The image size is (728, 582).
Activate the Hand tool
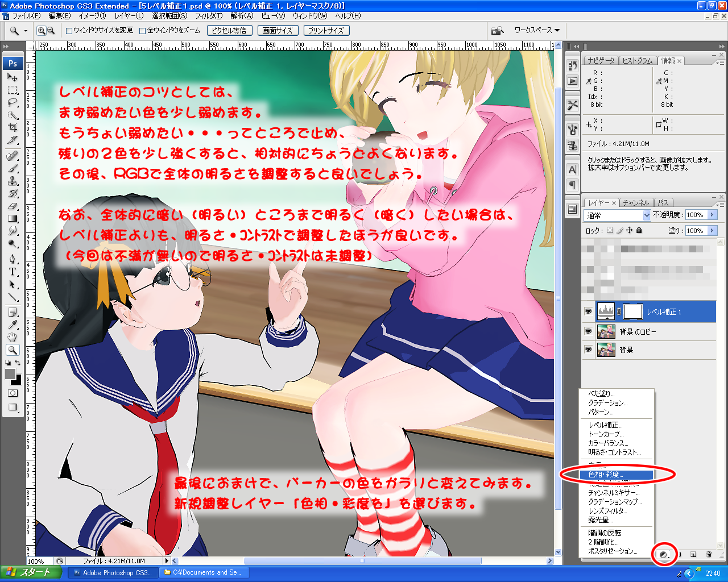(13, 338)
